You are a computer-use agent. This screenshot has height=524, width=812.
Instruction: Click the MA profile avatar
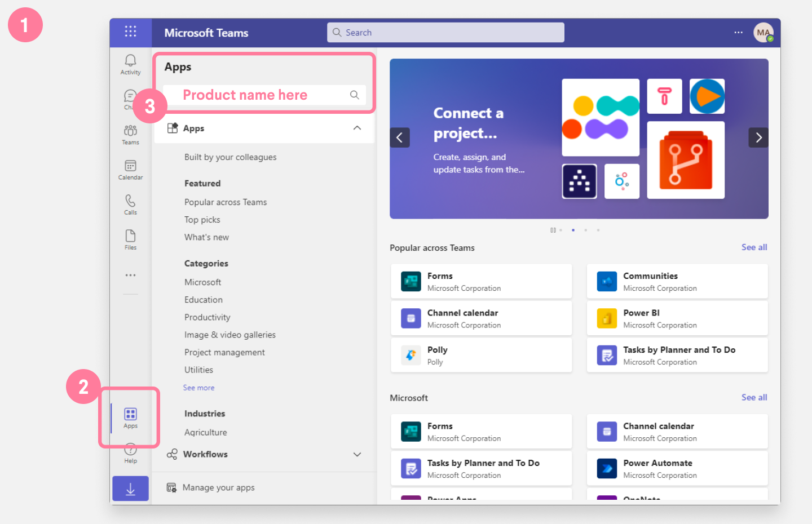(x=763, y=33)
